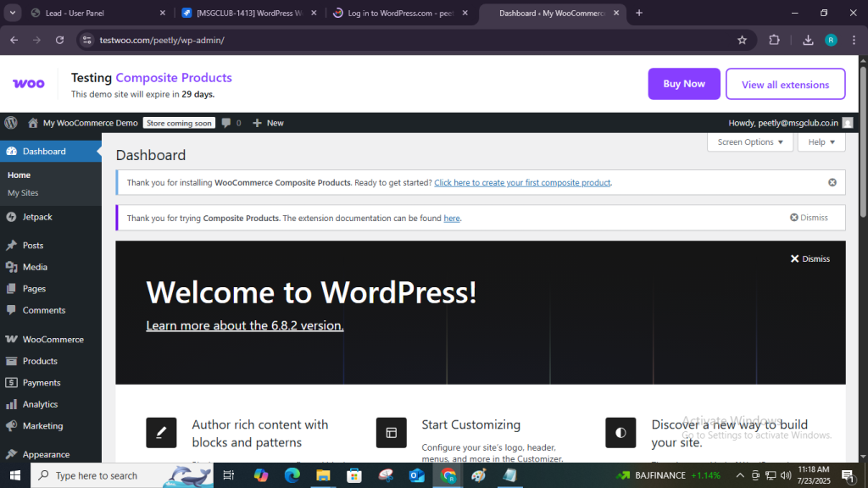Click the user avatar in admin bar
This screenshot has height=488, width=868.
coord(848,123)
